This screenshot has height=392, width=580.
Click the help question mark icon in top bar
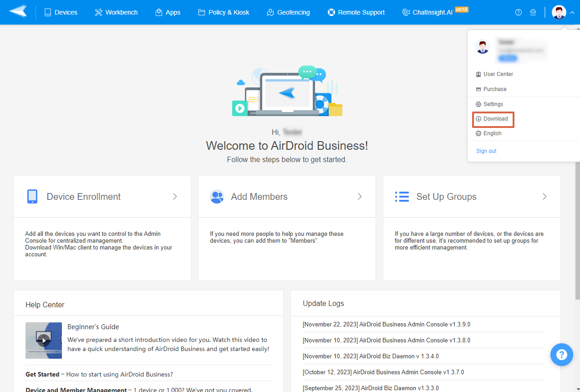(x=519, y=12)
